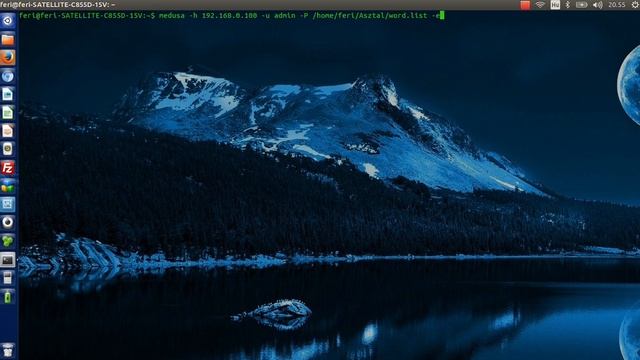
Task: Click the 'admin' username argument
Action: tap(284, 16)
